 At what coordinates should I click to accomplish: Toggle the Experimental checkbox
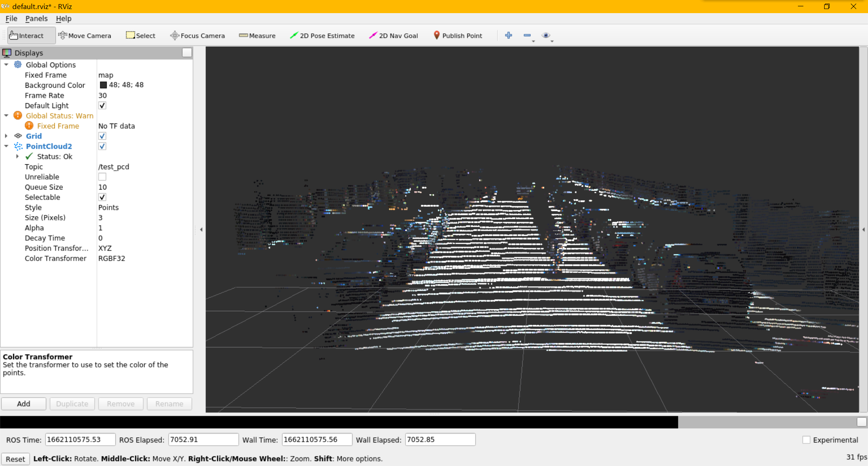point(807,439)
